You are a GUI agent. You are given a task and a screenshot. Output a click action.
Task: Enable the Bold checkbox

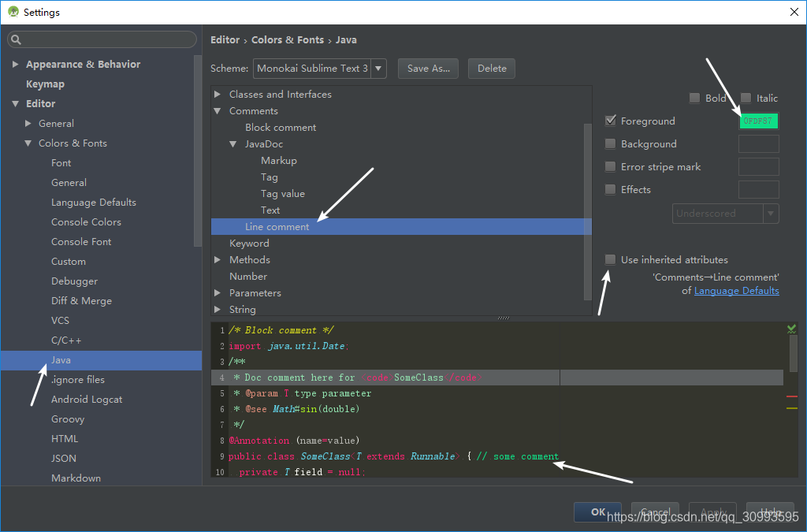pyautogui.click(x=694, y=98)
